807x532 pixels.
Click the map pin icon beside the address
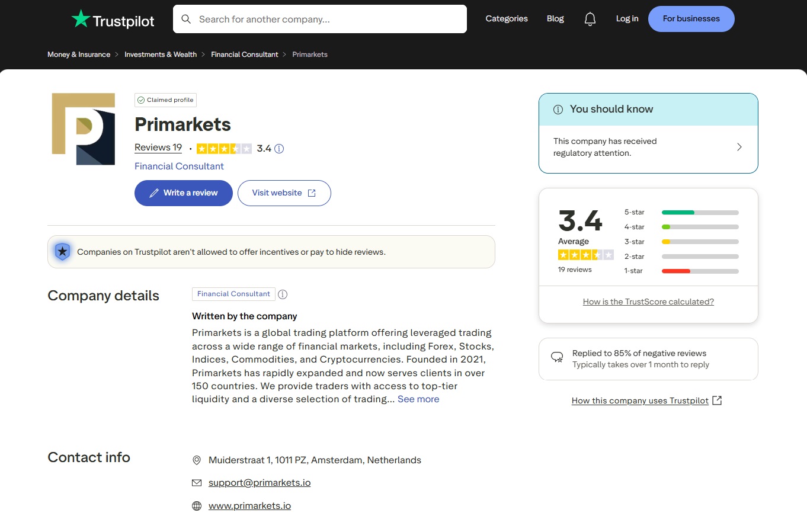tap(196, 460)
